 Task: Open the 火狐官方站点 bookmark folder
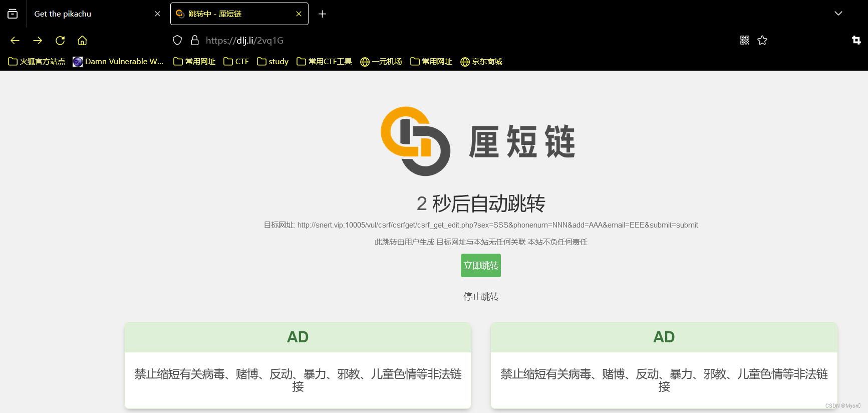tap(37, 62)
